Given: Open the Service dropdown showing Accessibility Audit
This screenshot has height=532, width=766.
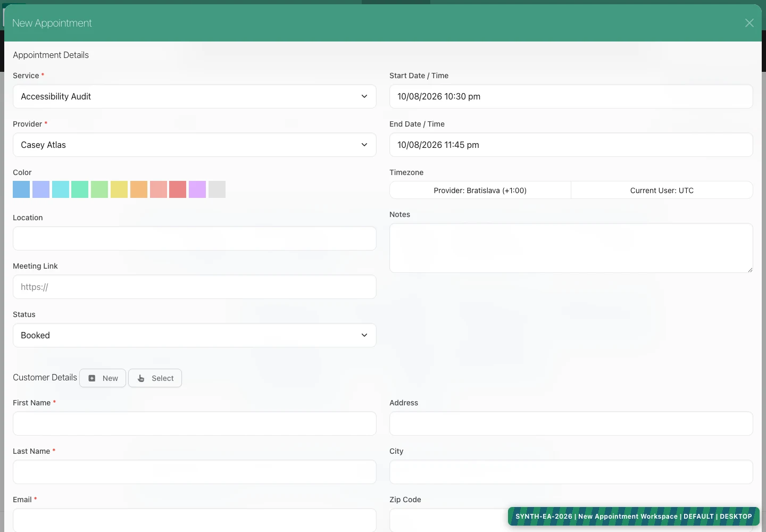Looking at the screenshot, I should (195, 96).
